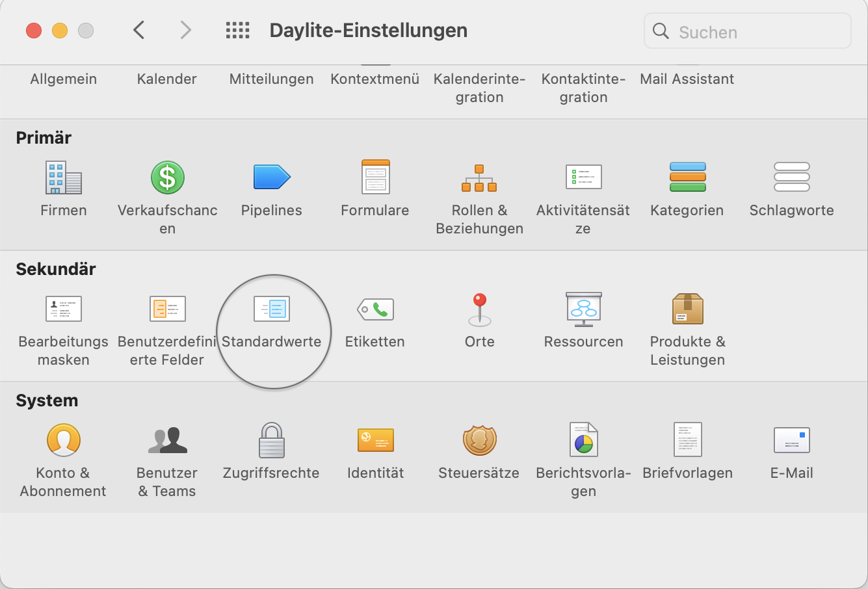Open Etiketten phone tag icon

[x=375, y=309]
